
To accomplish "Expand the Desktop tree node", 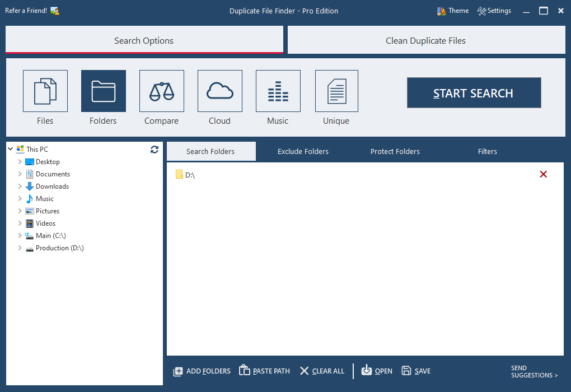I will tap(20, 161).
